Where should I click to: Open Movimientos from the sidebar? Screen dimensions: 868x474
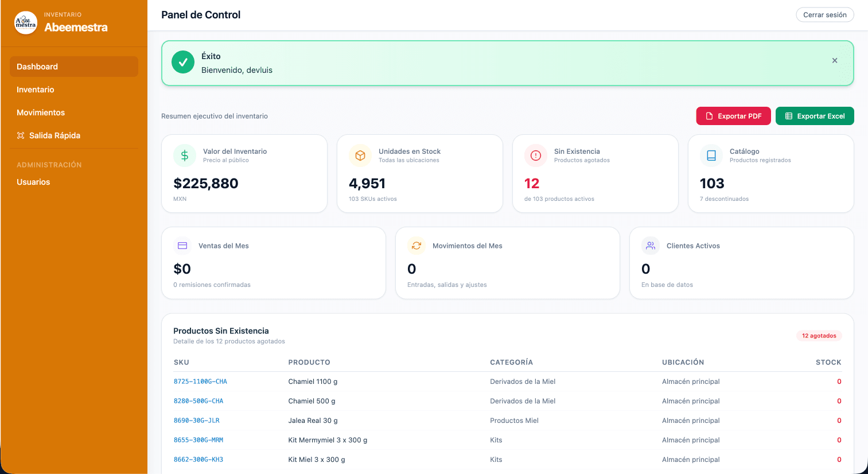tap(41, 112)
